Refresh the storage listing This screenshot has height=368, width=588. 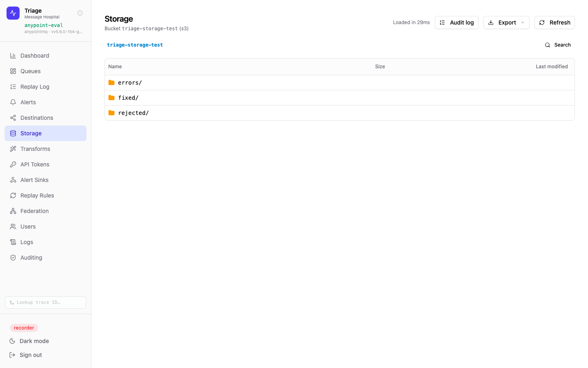[x=555, y=22]
